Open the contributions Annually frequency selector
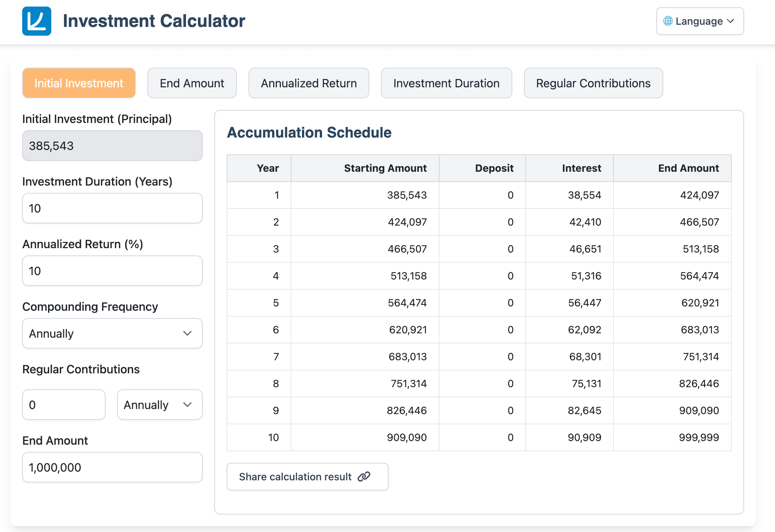This screenshot has width=775, height=532. [159, 404]
